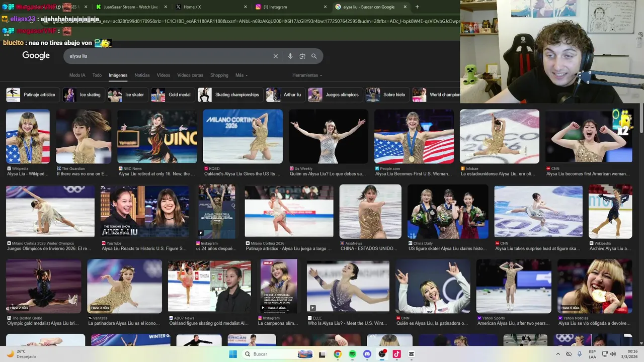Screen dimensions: 644x362
Task: Apply the Ice skating filter chip
Action: [x=84, y=95]
